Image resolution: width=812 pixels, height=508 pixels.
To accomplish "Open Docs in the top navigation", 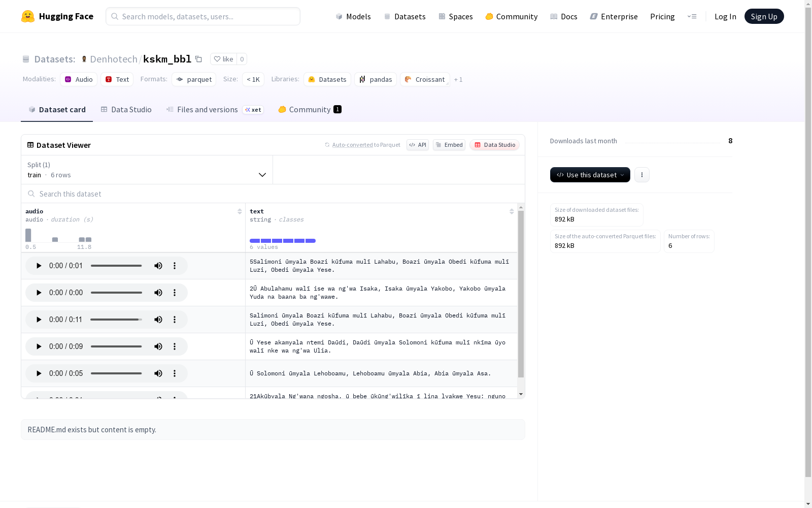I will coord(564,16).
